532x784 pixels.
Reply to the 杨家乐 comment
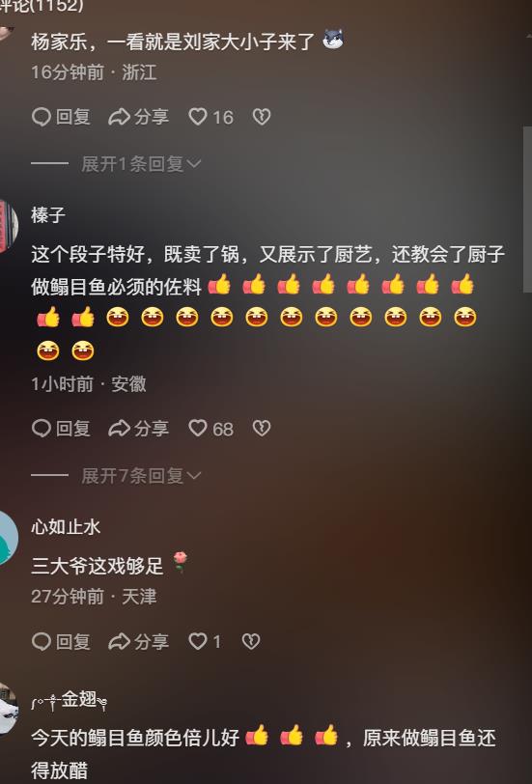61,117
